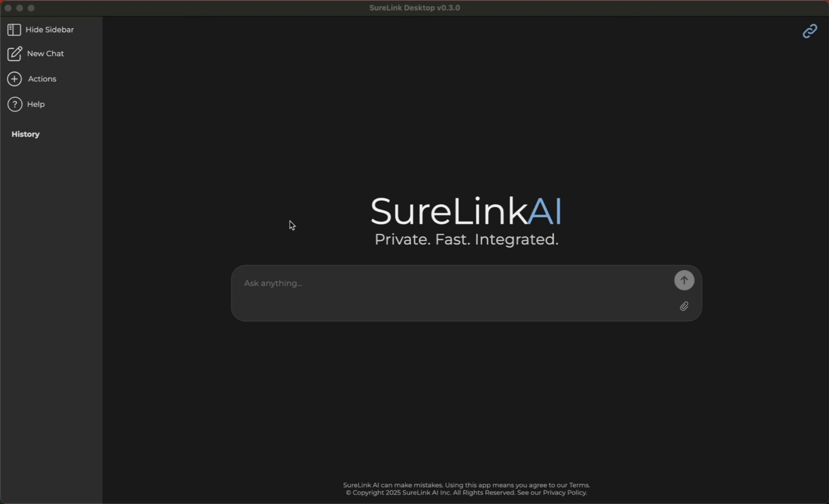Click the SureLinkAI logo heading
Screen dimensions: 829x504
click(466, 211)
